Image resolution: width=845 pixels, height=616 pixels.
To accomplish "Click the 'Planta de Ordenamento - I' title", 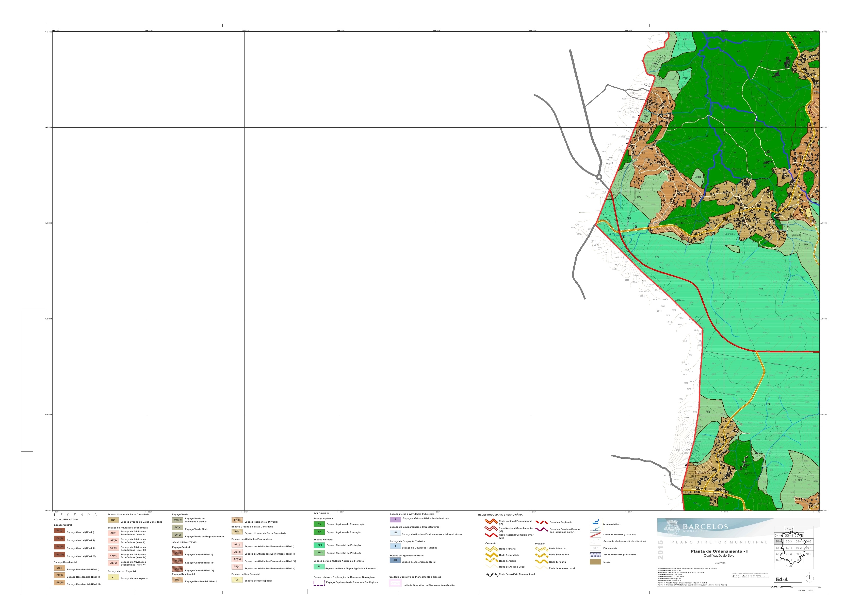I will 719,551.
